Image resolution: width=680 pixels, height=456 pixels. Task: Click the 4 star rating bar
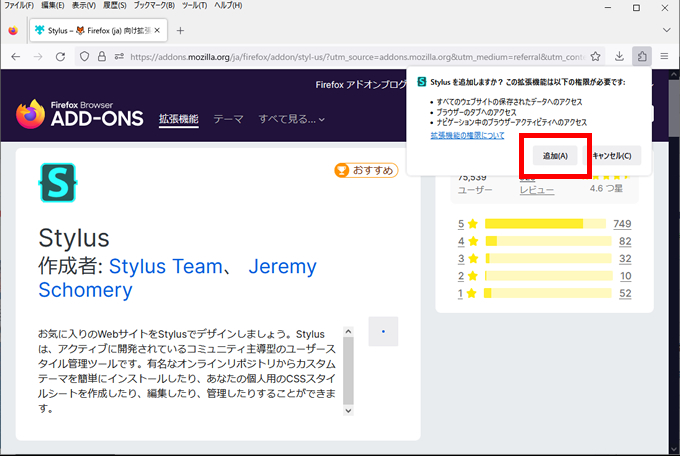[548, 241]
